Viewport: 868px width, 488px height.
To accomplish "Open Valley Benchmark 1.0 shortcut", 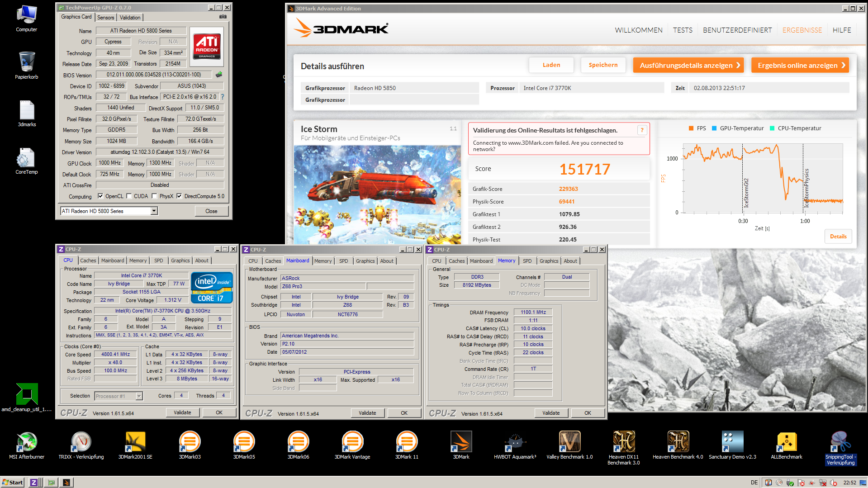I will coord(569,445).
